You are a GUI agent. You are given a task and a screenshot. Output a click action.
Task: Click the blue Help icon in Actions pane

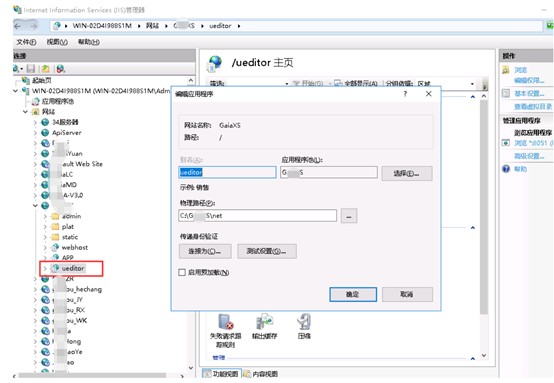(506, 169)
